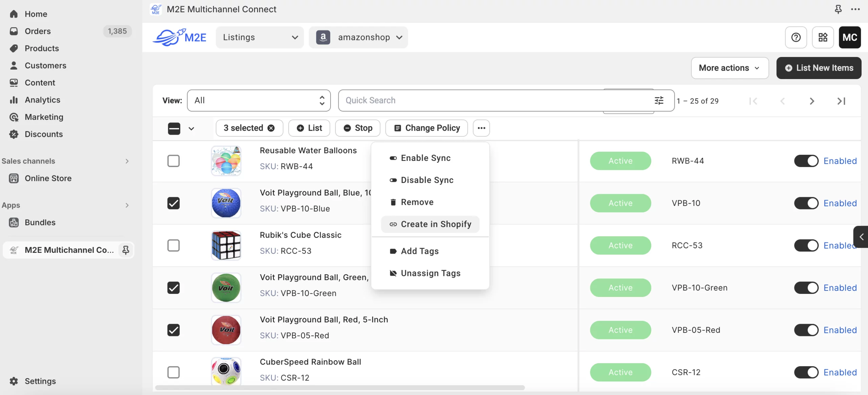
Task: Select Disable Sync from the menu
Action: [x=427, y=180]
